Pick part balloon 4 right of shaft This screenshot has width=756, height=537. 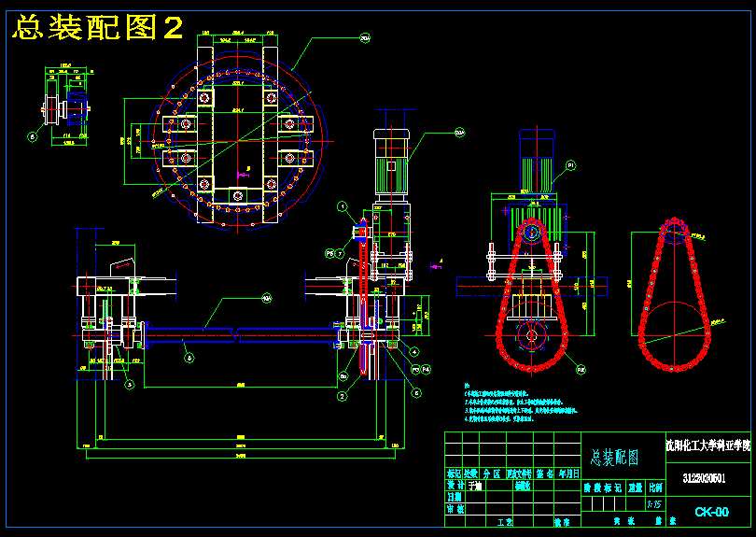[413, 352]
